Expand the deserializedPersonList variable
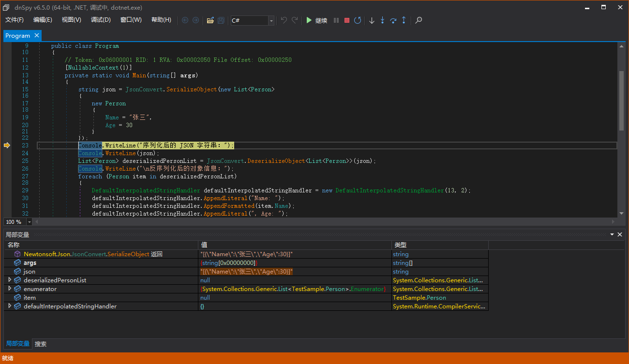 (10, 280)
